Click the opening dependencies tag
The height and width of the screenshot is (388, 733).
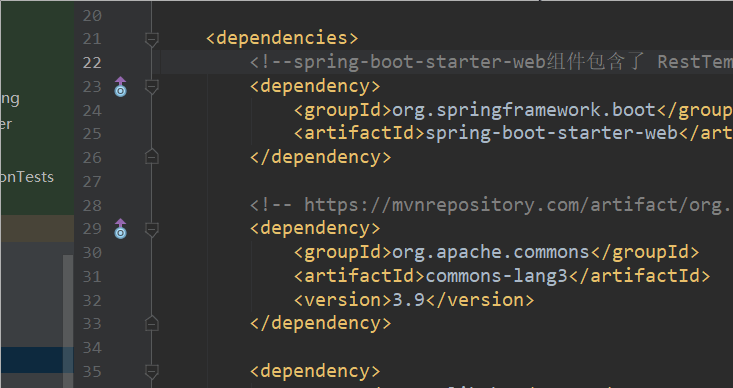click(x=282, y=38)
